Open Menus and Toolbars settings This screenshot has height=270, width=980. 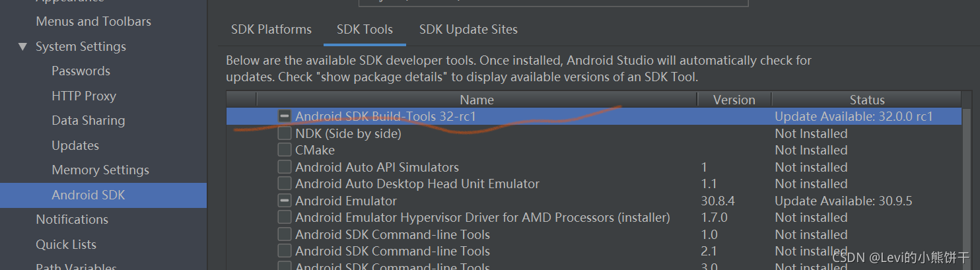93,21
